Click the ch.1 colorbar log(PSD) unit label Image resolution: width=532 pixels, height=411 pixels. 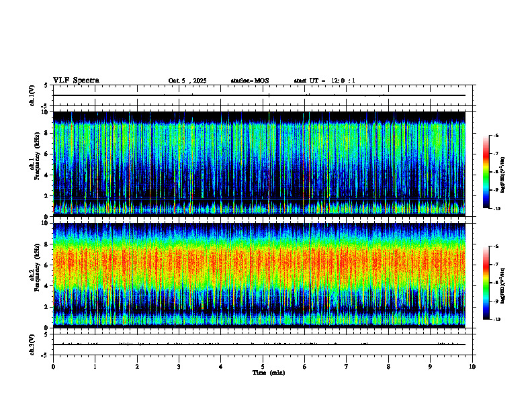pyautogui.click(x=503, y=175)
